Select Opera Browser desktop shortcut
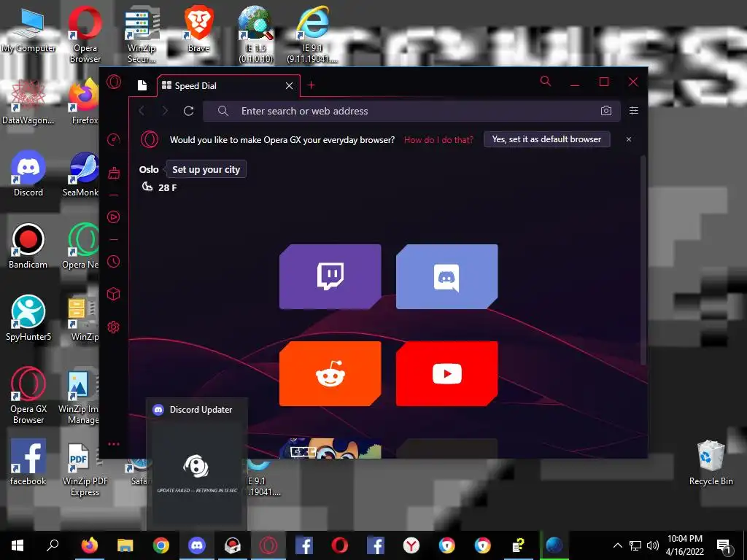The image size is (747, 560). [x=85, y=34]
